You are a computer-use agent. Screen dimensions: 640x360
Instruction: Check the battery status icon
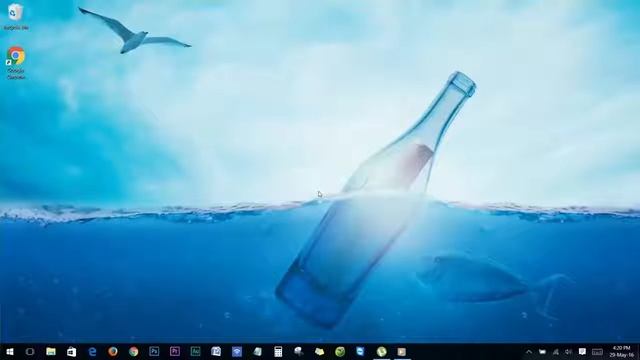pyautogui.click(x=542, y=352)
